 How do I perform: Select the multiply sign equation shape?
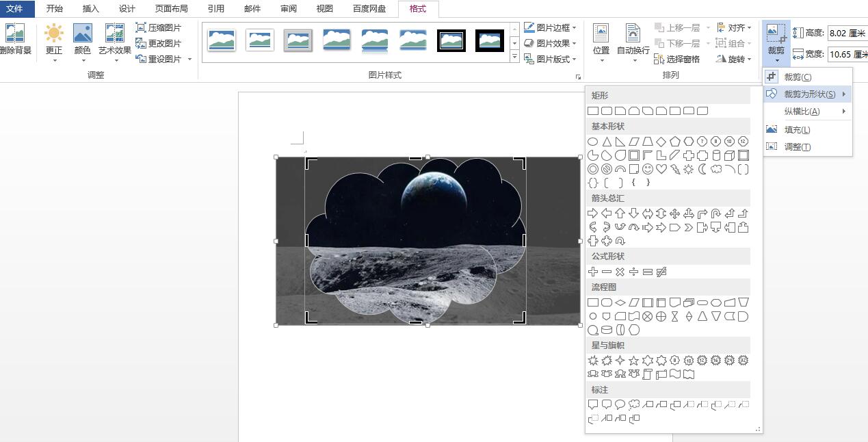pos(620,272)
